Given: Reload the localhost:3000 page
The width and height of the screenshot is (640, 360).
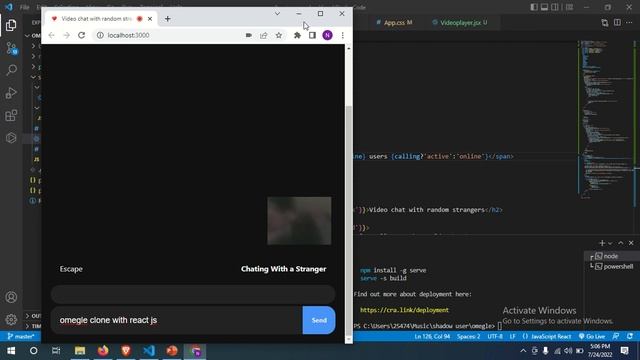Looking at the screenshot, I should click(x=82, y=36).
